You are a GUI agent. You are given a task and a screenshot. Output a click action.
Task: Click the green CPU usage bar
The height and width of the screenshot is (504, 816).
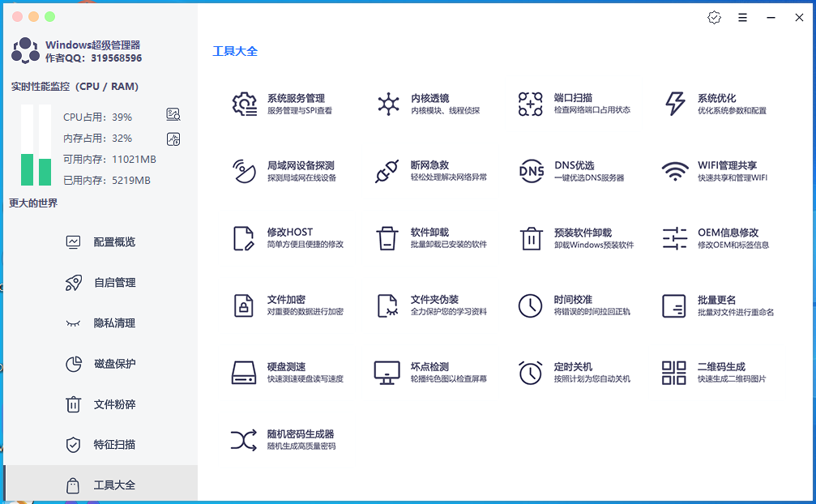pyautogui.click(x=28, y=169)
